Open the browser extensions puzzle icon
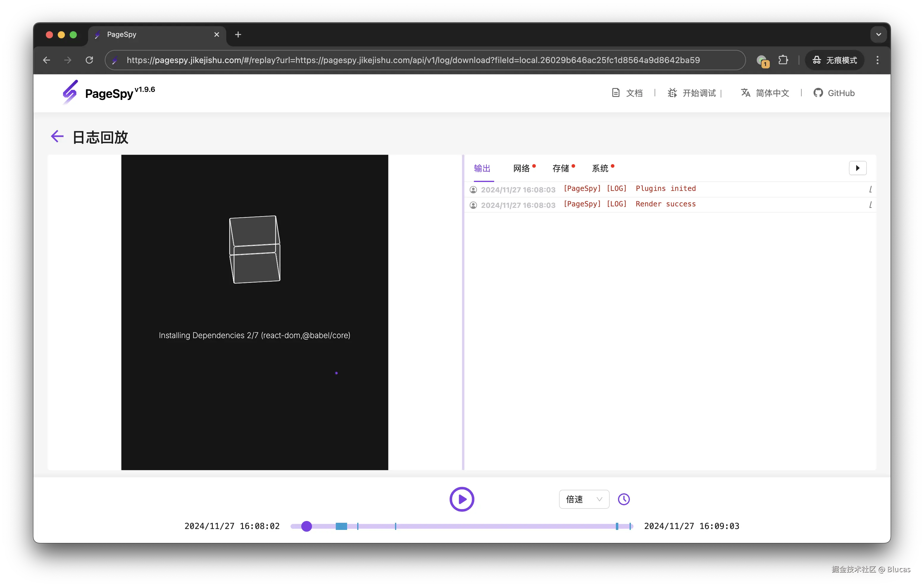This screenshot has height=587, width=924. click(783, 60)
